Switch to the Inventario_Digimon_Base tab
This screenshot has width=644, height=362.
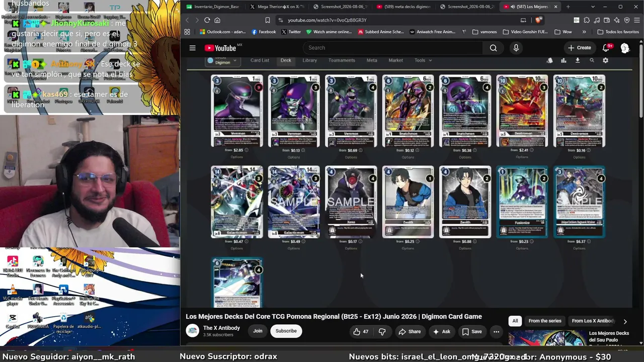click(x=212, y=7)
